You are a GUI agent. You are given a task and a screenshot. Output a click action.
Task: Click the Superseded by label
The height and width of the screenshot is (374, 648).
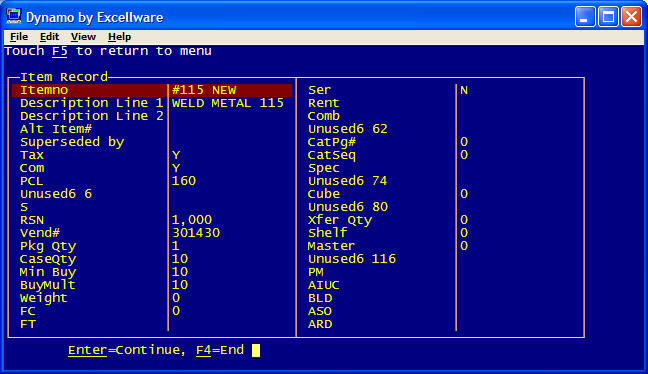pyautogui.click(x=72, y=142)
